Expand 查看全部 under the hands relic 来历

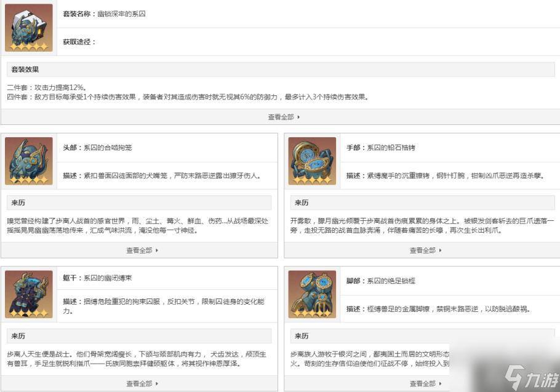pyautogui.click(x=425, y=250)
